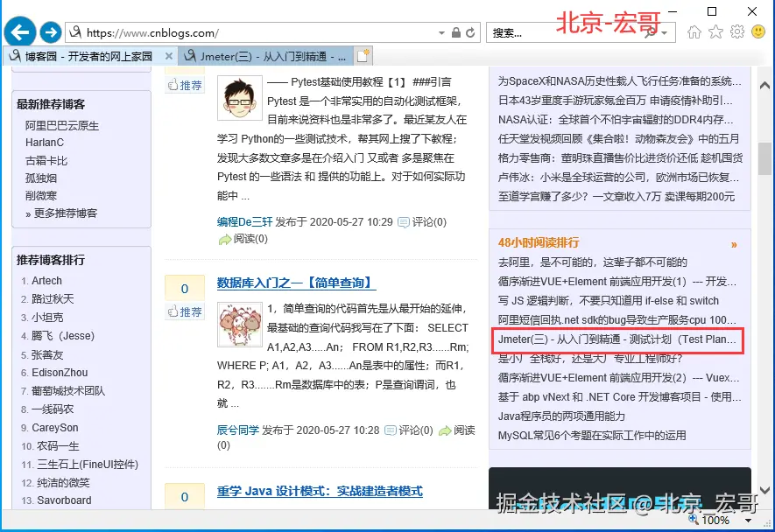Open the 数据库入门之一【简单查询】 article link

tap(296, 283)
